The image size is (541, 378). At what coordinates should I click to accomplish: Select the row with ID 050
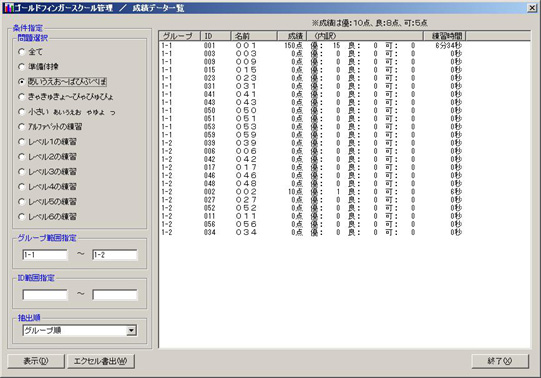[x=312, y=110]
